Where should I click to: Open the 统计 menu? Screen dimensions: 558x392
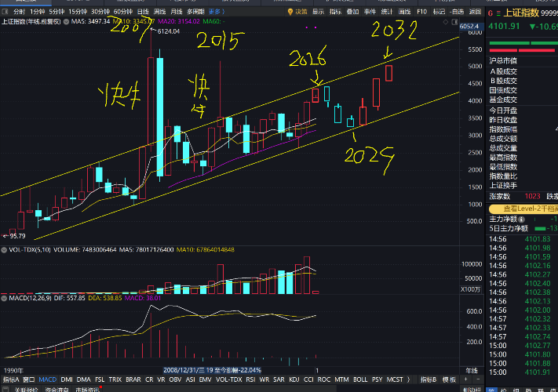(387, 12)
